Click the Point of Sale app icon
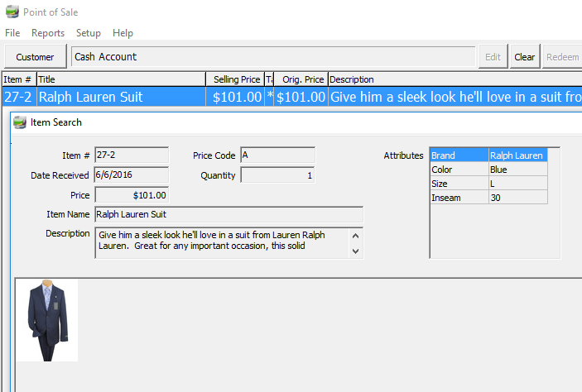Screen dimensions: 582x392 (12, 12)
